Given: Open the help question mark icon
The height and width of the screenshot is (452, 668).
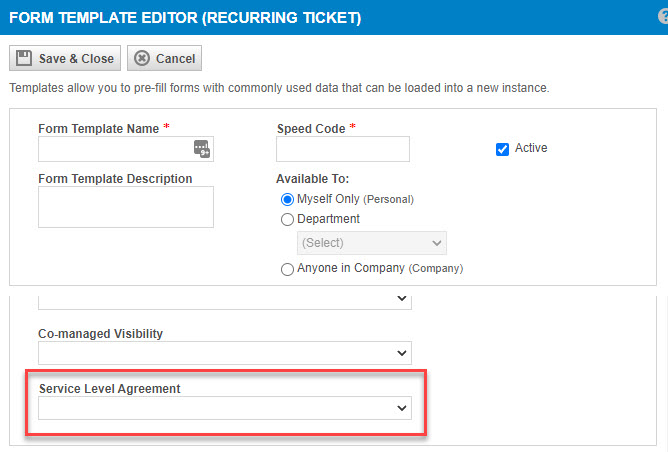Looking at the screenshot, I should 663,17.
